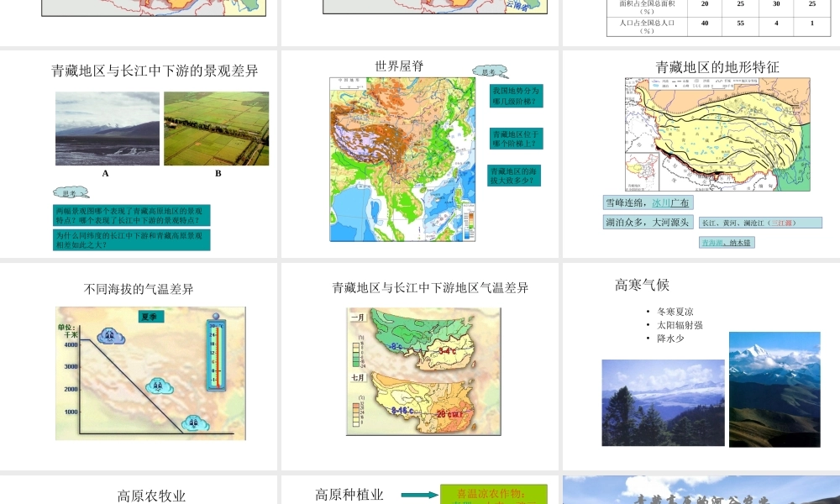Select the 高寒气候 slide
Viewport: 840px width, 504px height.
coord(701,366)
